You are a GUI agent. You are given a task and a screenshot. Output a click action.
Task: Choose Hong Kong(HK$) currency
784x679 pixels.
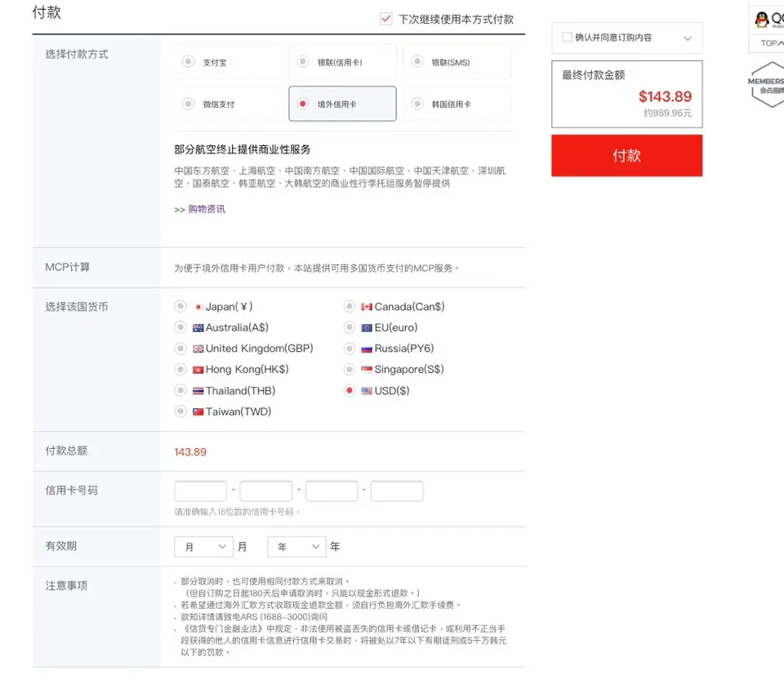(x=180, y=369)
